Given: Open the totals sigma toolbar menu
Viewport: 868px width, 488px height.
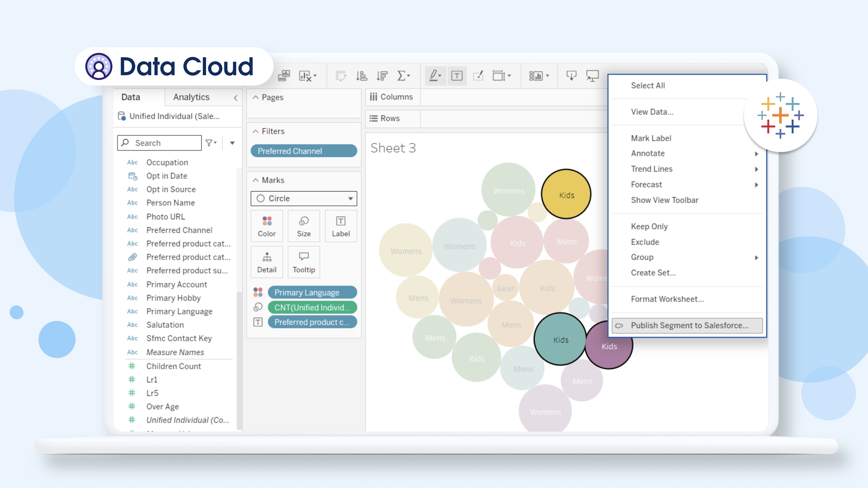Looking at the screenshot, I should pos(403,76).
